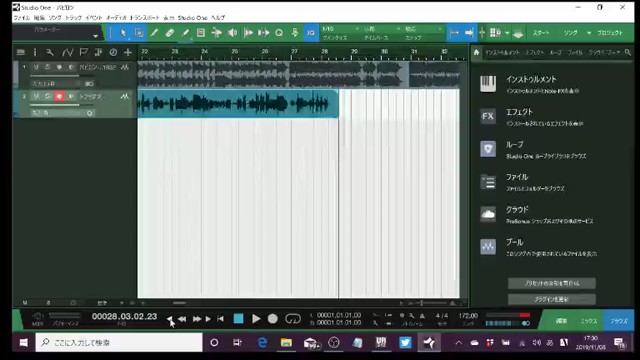Click the Play button in transport
The image size is (640, 360).
click(x=256, y=319)
